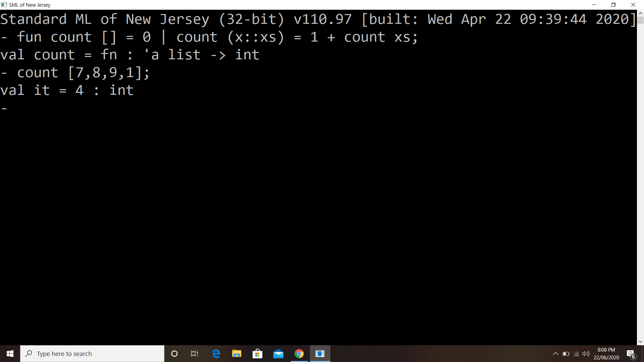Image resolution: width=644 pixels, height=362 pixels.
Task: Click the system clock time display
Action: point(606,350)
